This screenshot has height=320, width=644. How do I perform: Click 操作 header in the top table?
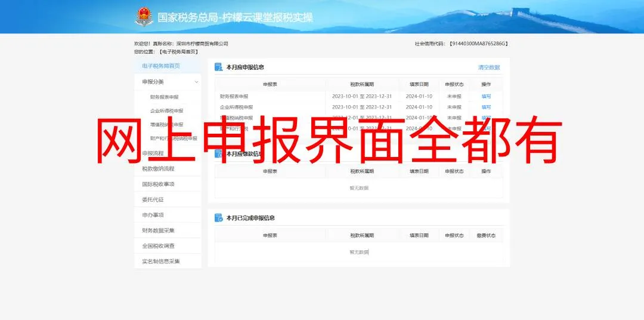487,84
